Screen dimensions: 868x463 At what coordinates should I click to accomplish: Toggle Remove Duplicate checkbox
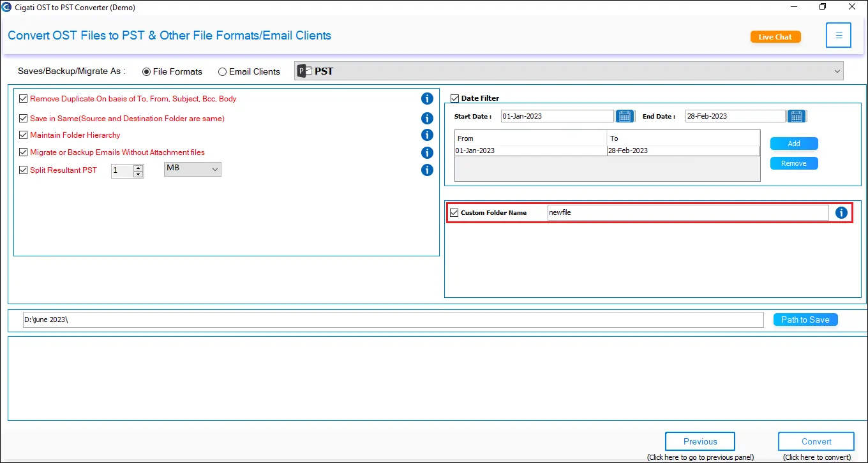point(24,99)
